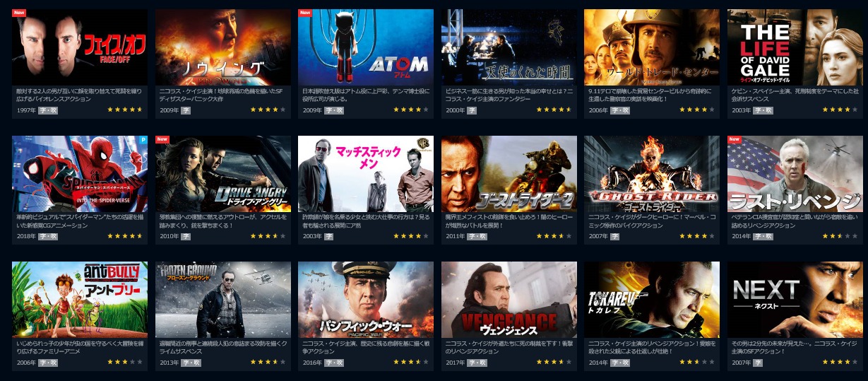Click the New badge on Drive Angry
This screenshot has height=381, width=868.
pos(162,139)
